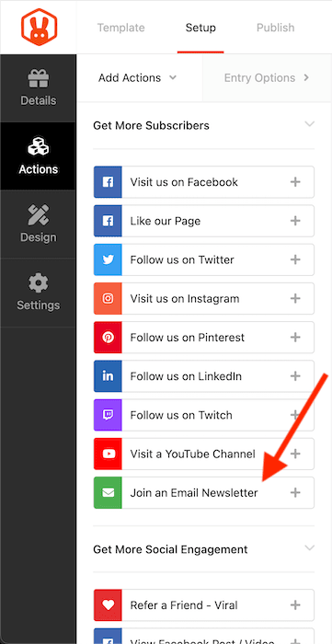Image resolution: width=332 pixels, height=644 pixels.
Task: Click the green email envelope icon
Action: (108, 492)
